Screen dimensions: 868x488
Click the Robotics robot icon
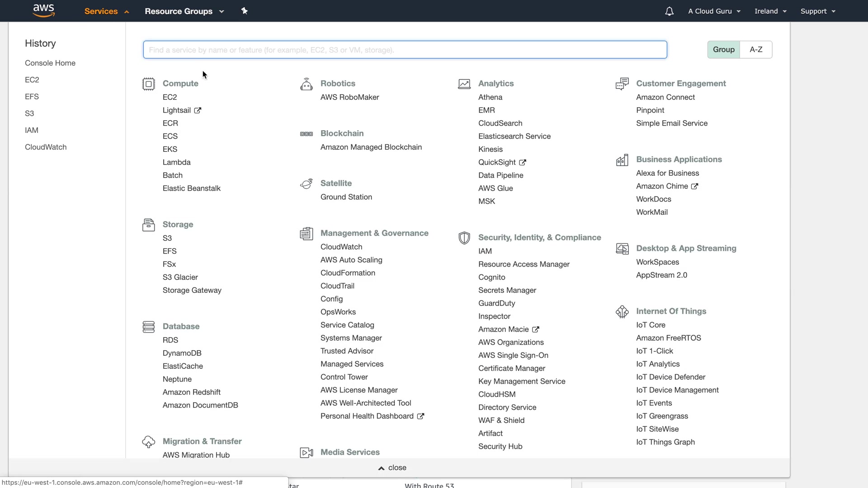pos(306,84)
